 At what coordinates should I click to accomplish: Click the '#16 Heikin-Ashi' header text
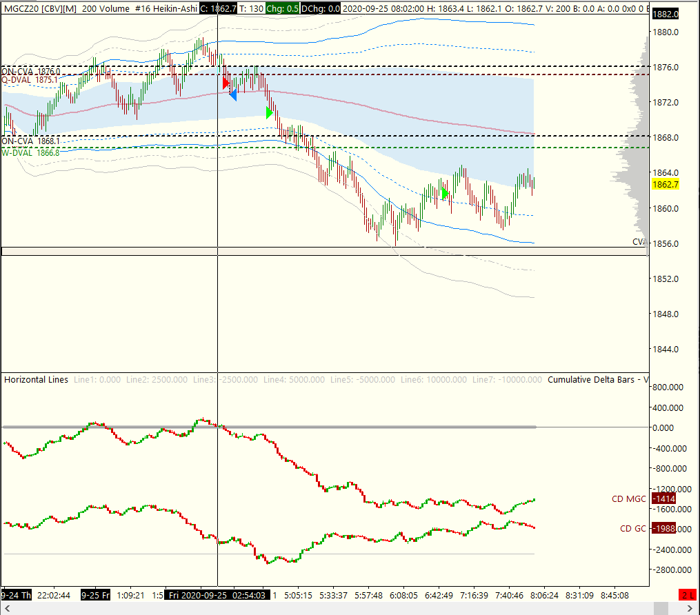166,8
